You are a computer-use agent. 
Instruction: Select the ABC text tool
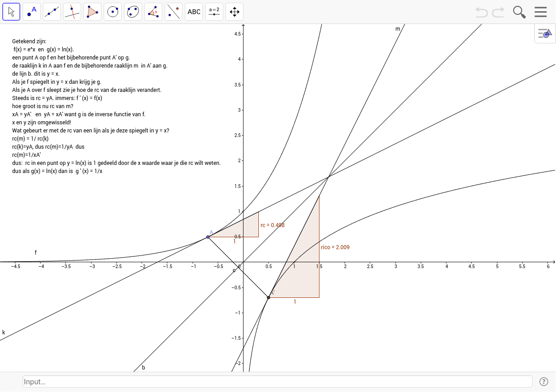(194, 12)
